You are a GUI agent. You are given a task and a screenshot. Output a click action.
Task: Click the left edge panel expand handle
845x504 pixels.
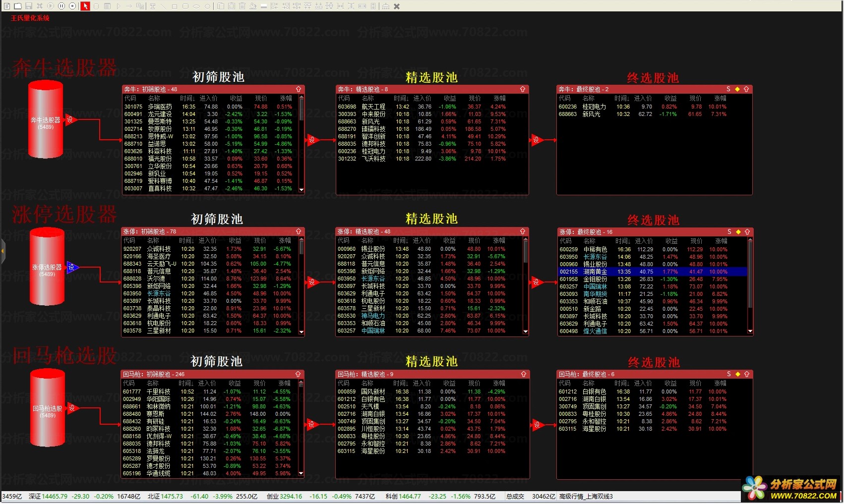point(2,251)
